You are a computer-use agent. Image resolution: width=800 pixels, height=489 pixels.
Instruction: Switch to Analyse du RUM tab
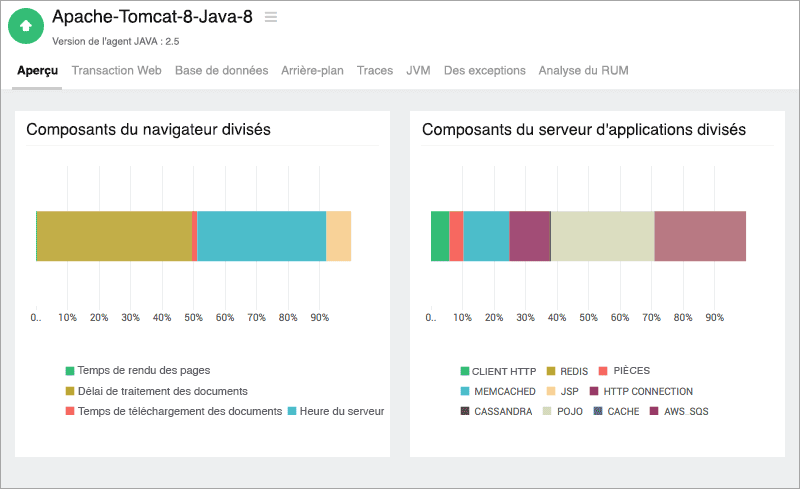point(583,71)
